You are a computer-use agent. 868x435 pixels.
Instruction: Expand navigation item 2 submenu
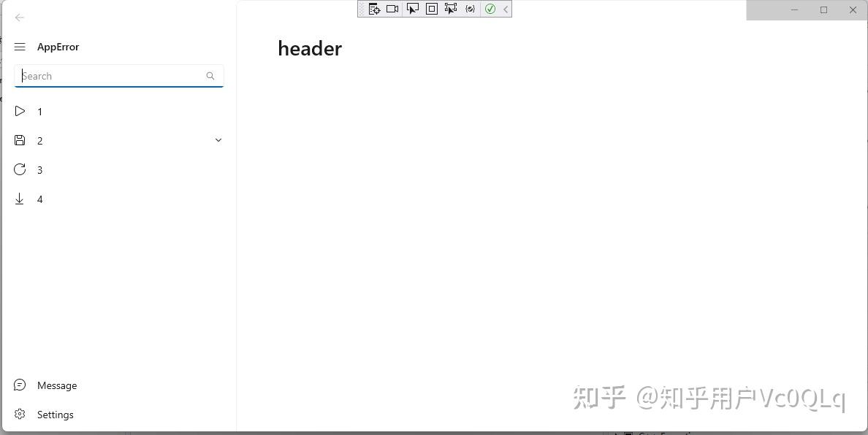pos(218,139)
